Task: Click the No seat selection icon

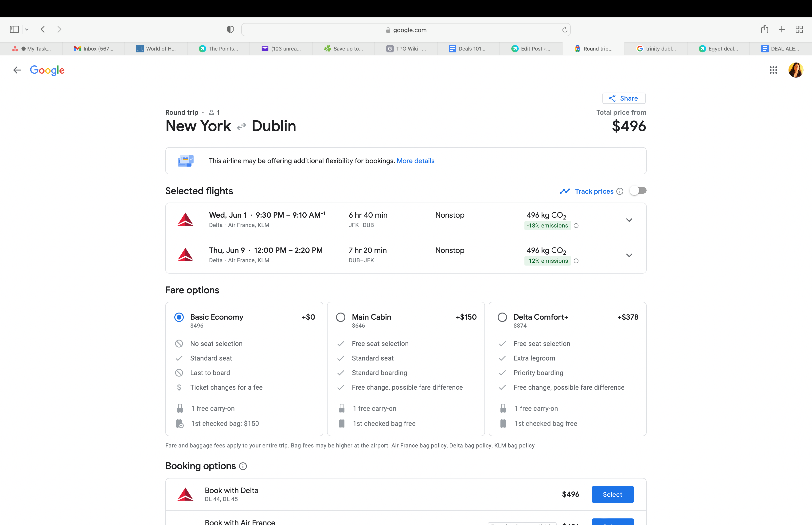Action: (179, 344)
